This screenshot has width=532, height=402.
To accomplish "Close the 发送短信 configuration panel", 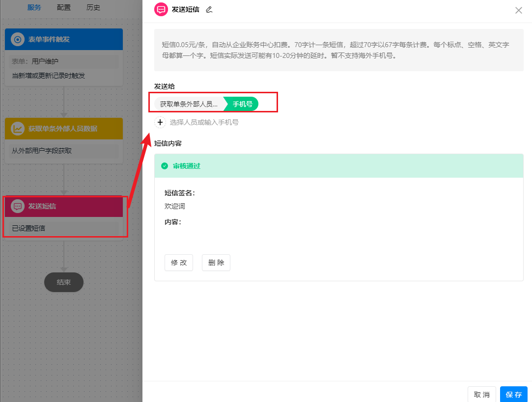I will [x=519, y=10].
